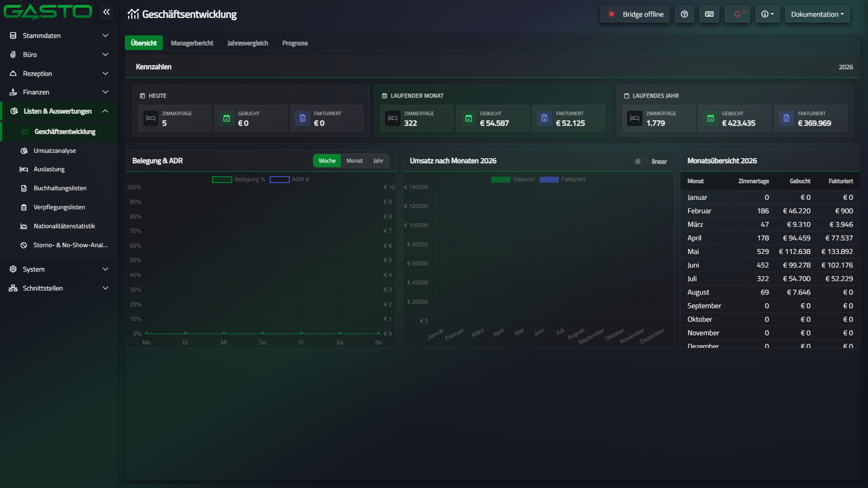The width and height of the screenshot is (868, 488).
Task: Click the keyboard shortcuts icon
Action: pyautogui.click(x=709, y=14)
